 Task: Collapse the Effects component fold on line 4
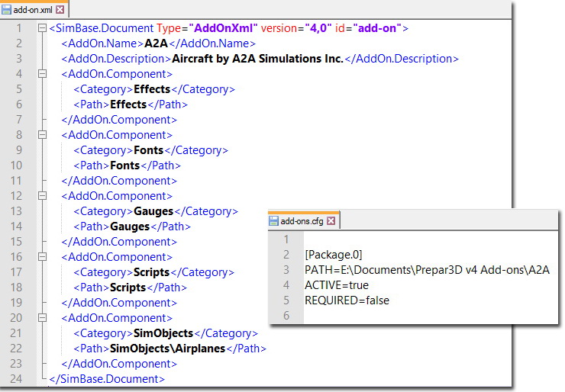(x=41, y=74)
